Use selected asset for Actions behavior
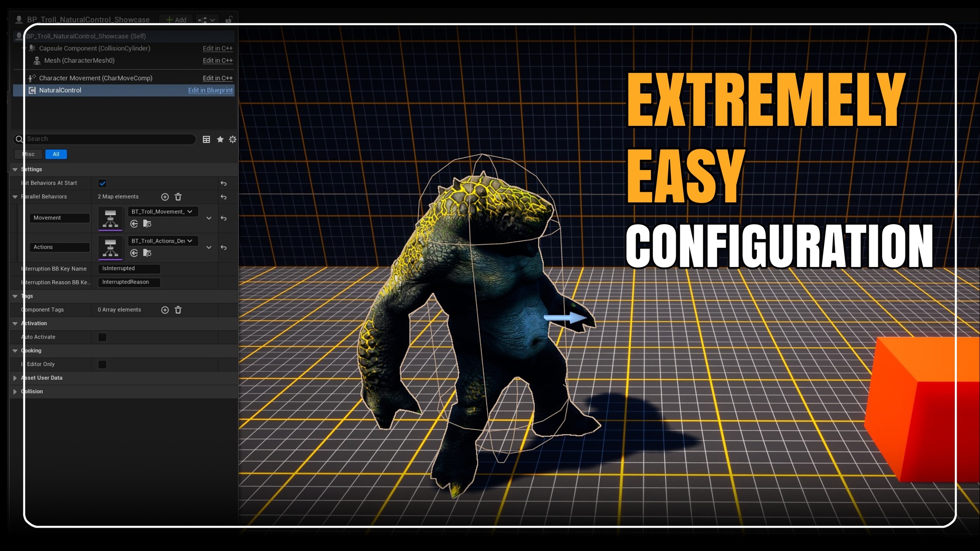 click(134, 253)
